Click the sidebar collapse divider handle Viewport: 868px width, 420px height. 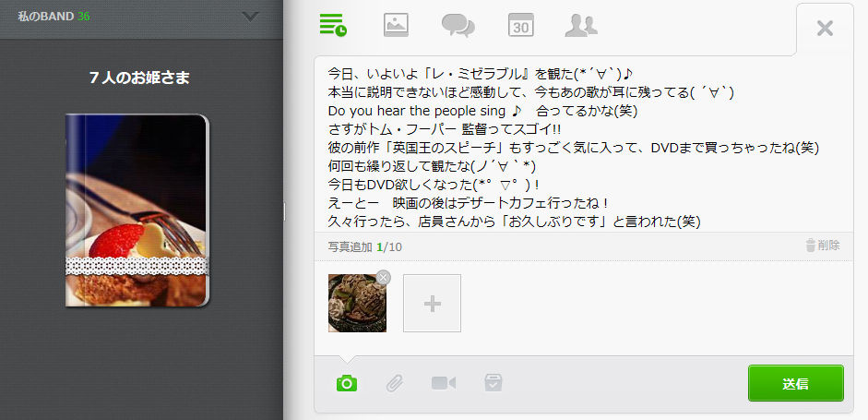tap(285, 211)
